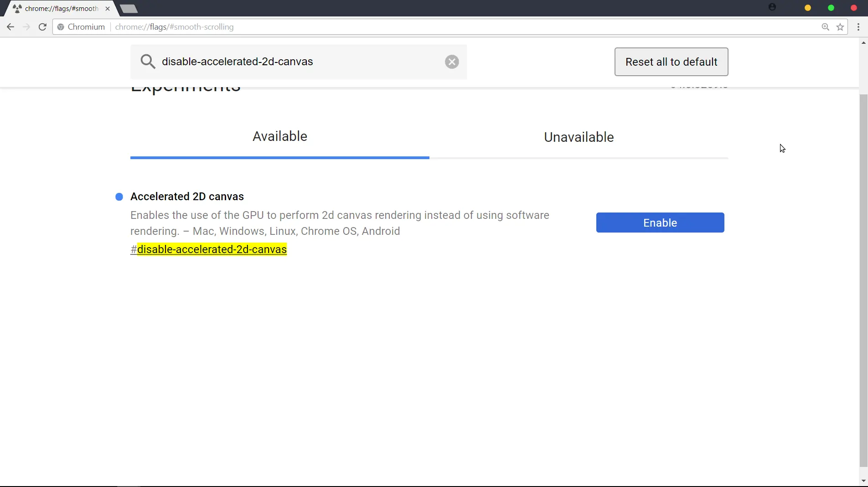Click the Accelerated 2D canvas title
The height and width of the screenshot is (487, 868).
(187, 197)
